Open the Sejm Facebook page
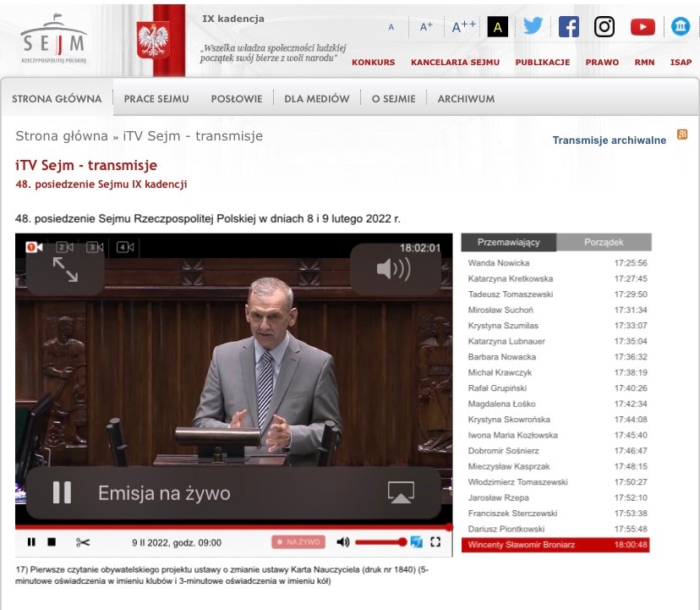700x610 pixels. point(569,26)
